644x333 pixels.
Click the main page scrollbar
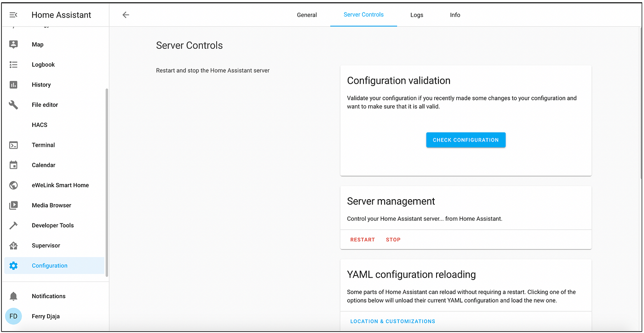[641, 103]
